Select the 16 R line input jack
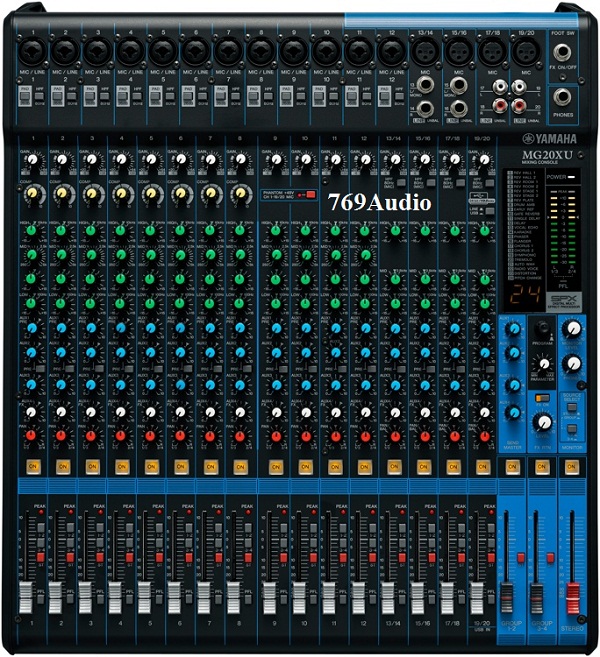 tap(458, 108)
